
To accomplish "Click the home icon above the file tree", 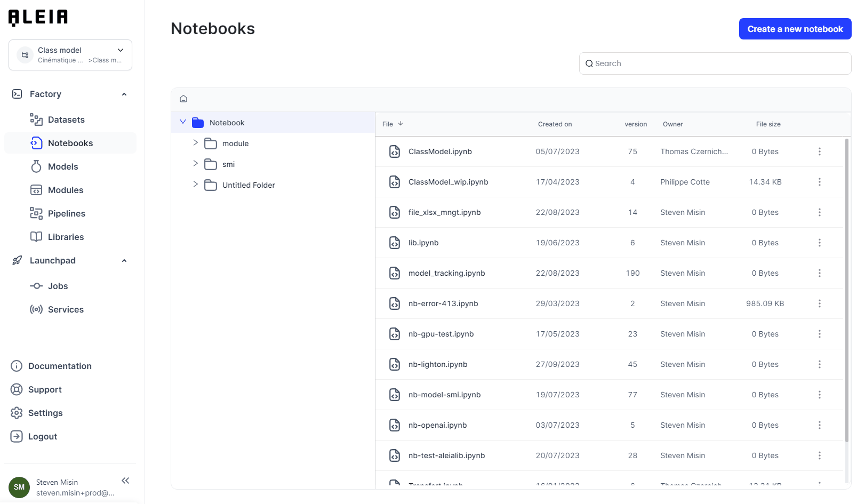I will click(183, 99).
